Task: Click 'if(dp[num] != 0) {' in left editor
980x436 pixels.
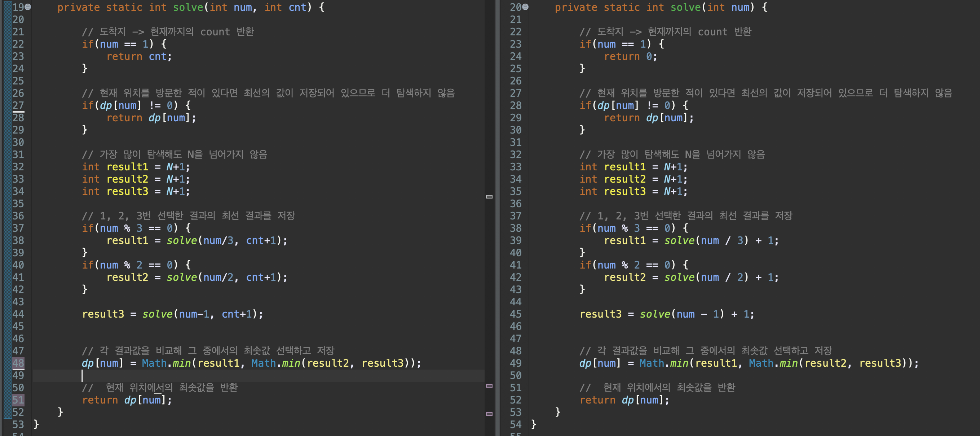Action: [137, 105]
